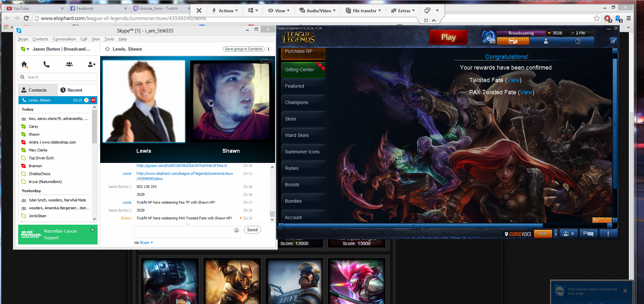Open the chat bubbles icon in League client

point(588,234)
